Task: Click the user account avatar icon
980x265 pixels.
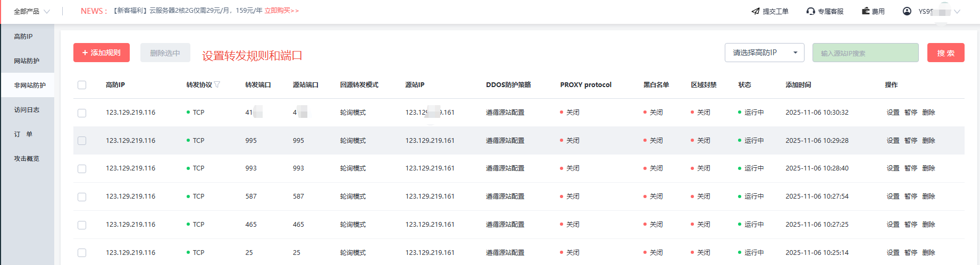Action: pyautogui.click(x=907, y=11)
